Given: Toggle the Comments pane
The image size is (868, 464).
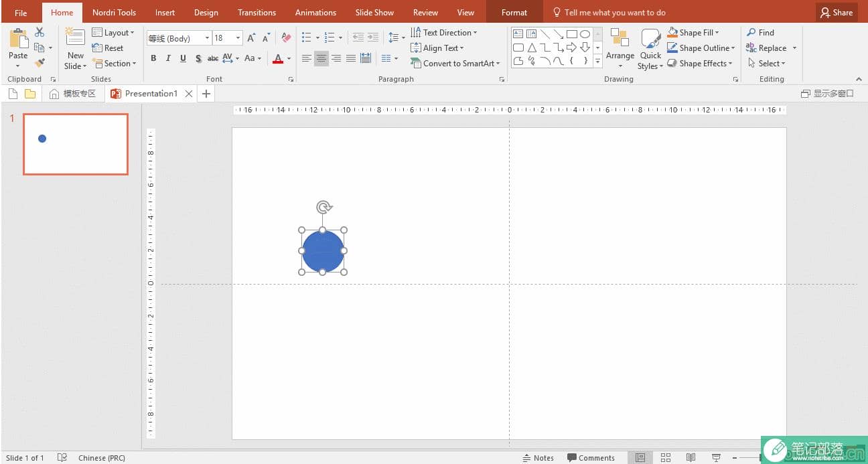Looking at the screenshot, I should point(591,458).
